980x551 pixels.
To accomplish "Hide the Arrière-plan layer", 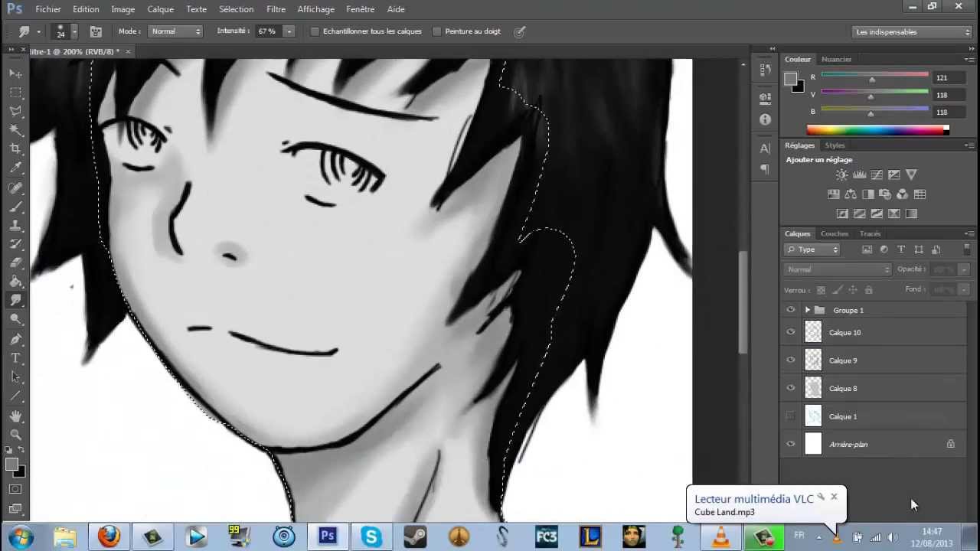I will pos(791,444).
